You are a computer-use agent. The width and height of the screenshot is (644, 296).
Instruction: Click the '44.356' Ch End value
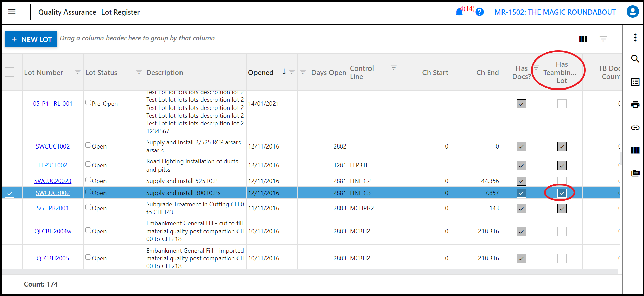(x=490, y=181)
